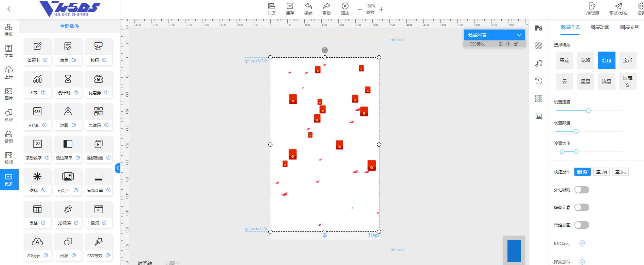This screenshot has width=644, height=265.
Task: Toggle lock on CSS特效 layer
Action: 516,44
